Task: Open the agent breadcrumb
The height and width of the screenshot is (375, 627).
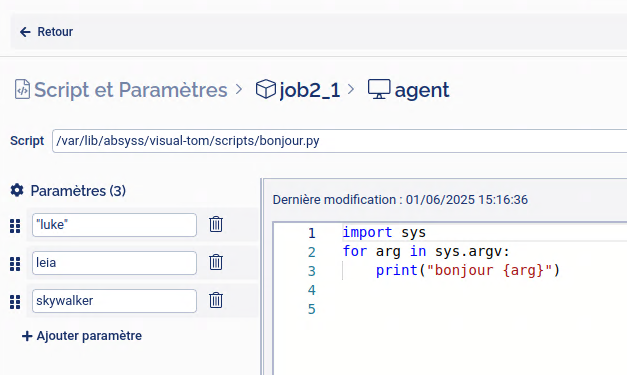Action: click(422, 90)
